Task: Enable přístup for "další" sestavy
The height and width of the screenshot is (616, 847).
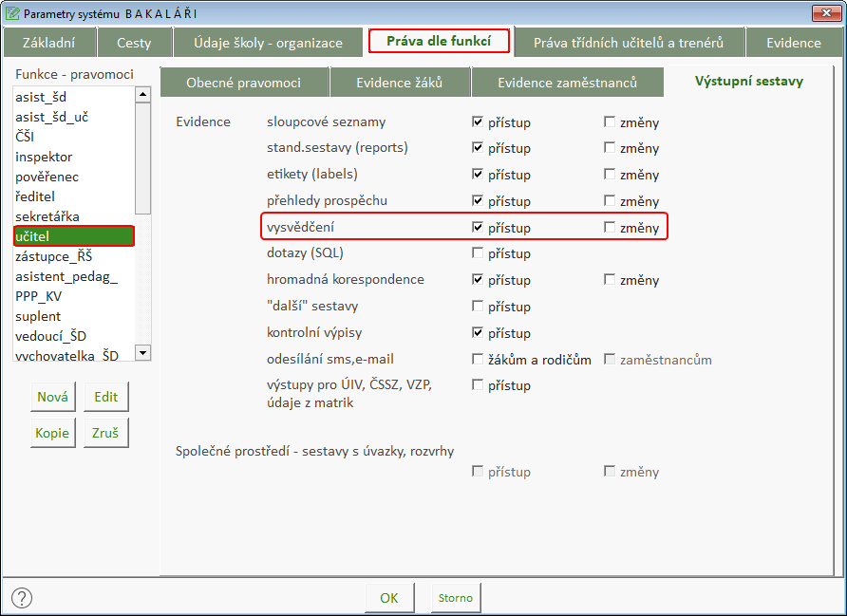Action: 478,307
